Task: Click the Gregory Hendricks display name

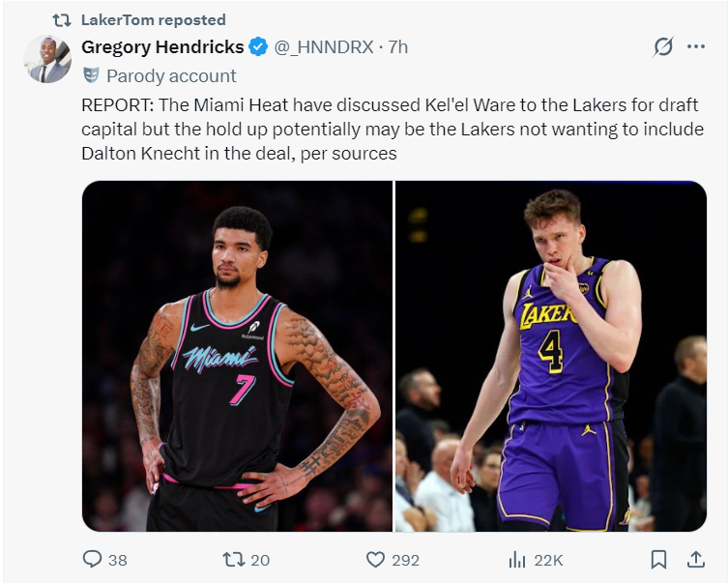Action: tap(162, 46)
